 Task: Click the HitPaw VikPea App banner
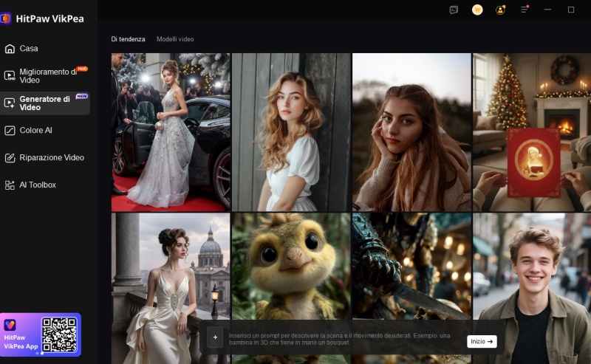(x=41, y=334)
